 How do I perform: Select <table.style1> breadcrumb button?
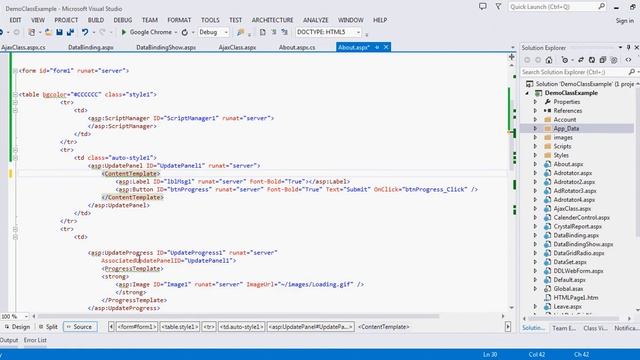click(x=180, y=327)
